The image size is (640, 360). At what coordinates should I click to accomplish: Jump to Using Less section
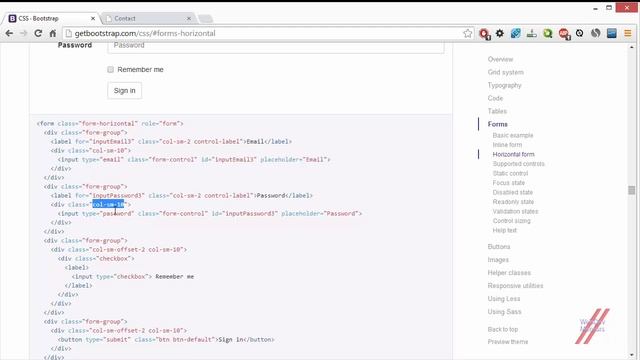[x=504, y=299]
